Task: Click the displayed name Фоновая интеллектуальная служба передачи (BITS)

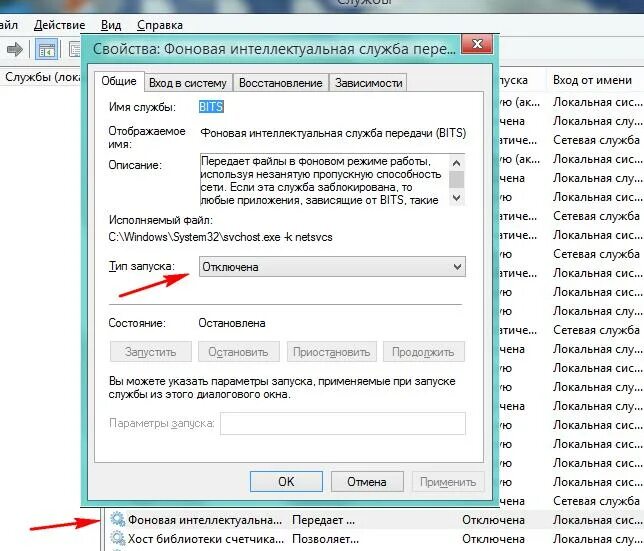Action: click(x=333, y=133)
